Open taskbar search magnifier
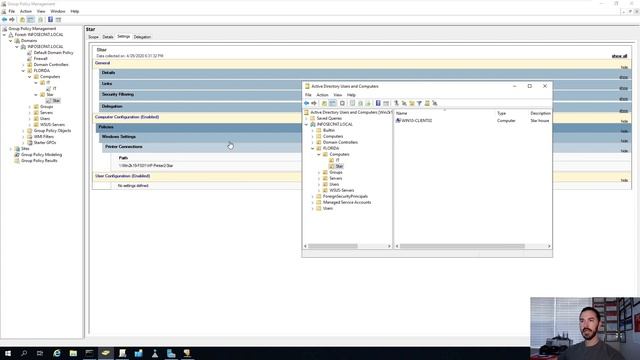640x360 pixels. (24, 353)
